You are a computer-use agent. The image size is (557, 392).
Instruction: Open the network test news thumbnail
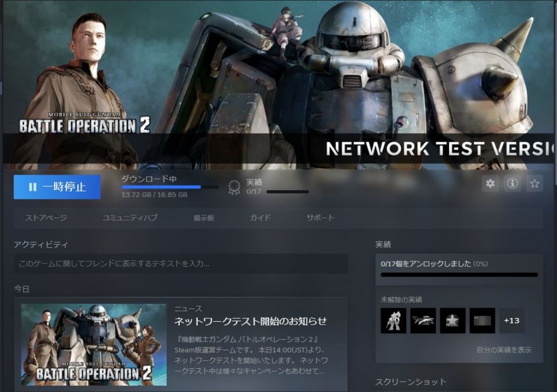94,344
